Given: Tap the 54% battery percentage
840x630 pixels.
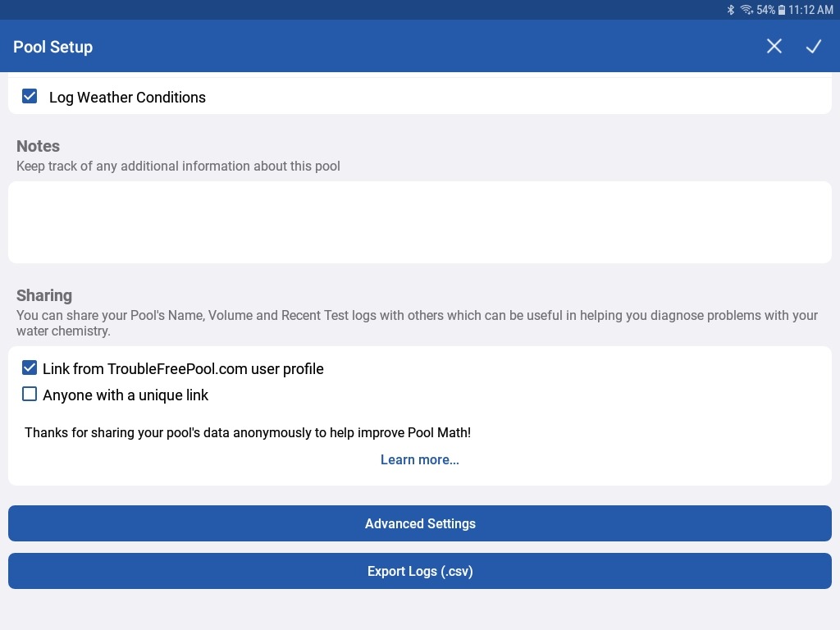Looking at the screenshot, I should point(765,10).
